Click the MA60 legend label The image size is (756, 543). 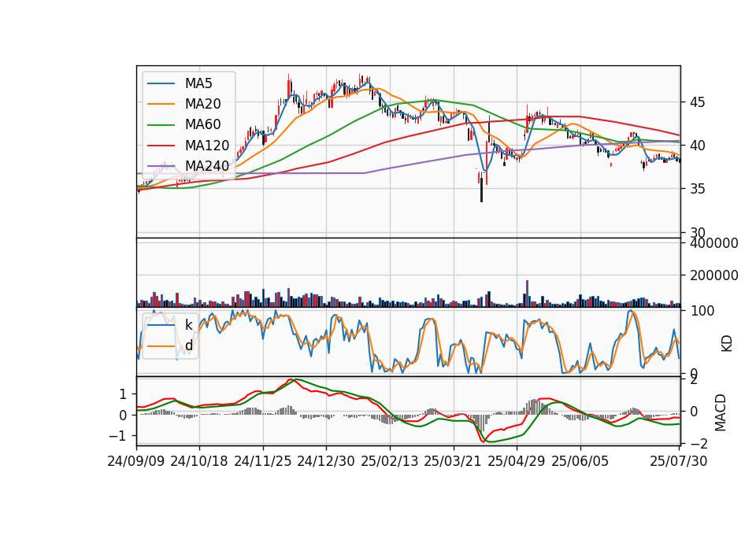203,125
